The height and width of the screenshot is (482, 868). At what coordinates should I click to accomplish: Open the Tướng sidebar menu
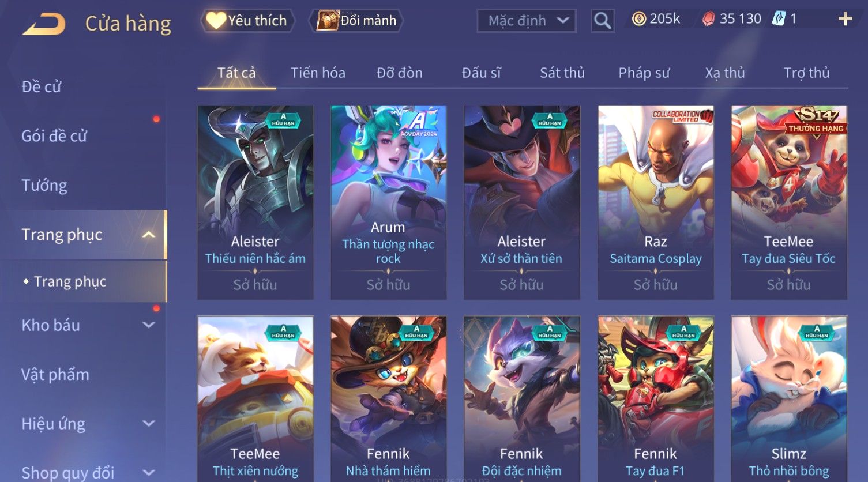click(44, 185)
